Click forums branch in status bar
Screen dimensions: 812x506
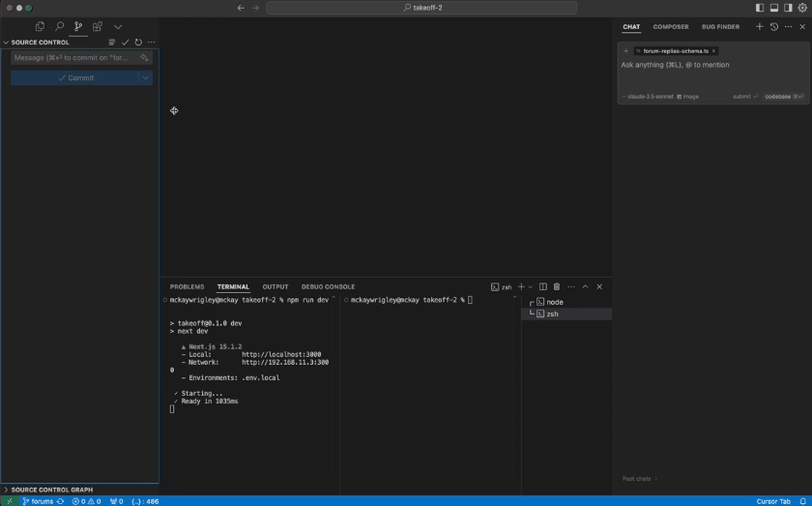tap(39, 501)
